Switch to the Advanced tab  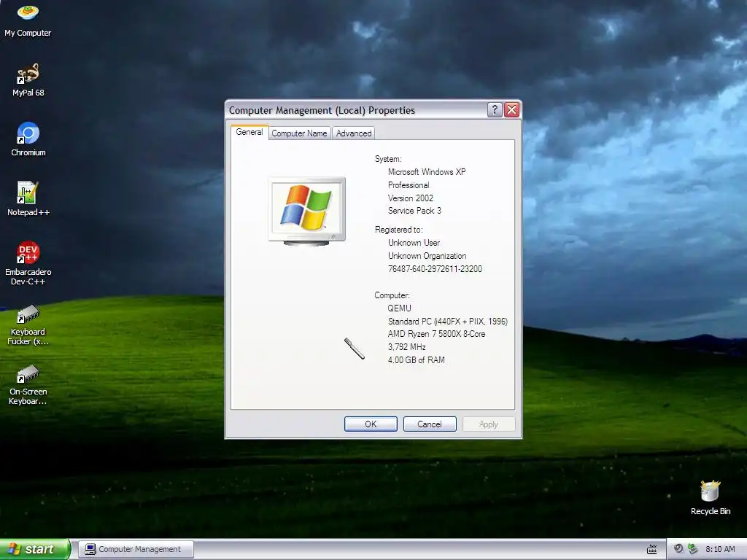[x=354, y=133]
